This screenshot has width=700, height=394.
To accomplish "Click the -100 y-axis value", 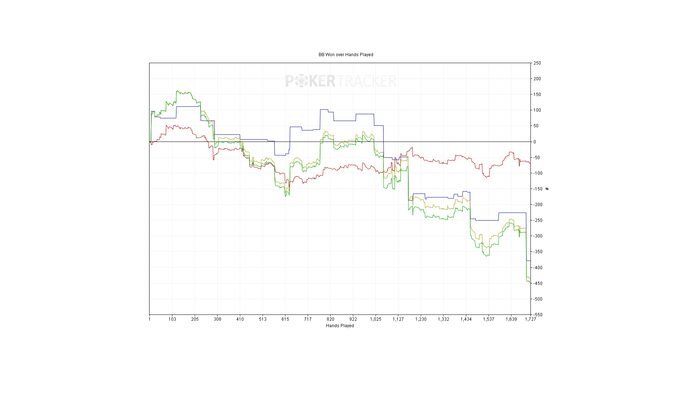I will pos(537,174).
